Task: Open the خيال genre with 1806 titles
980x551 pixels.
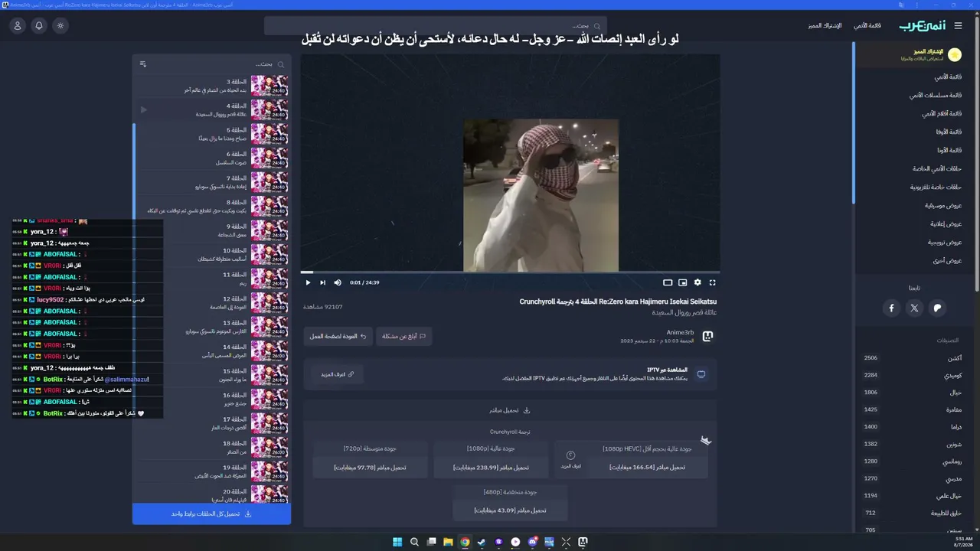Action: click(x=913, y=393)
